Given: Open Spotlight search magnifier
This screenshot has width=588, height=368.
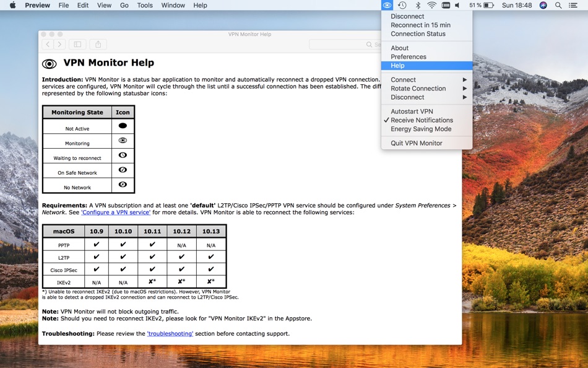Looking at the screenshot, I should [558, 5].
